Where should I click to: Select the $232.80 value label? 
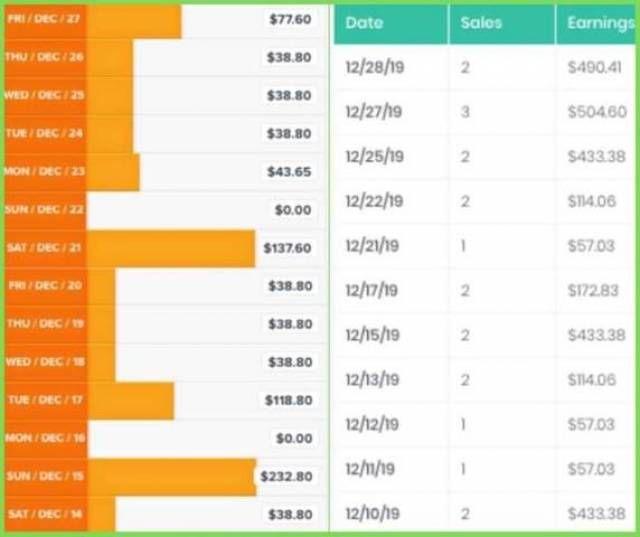286,477
